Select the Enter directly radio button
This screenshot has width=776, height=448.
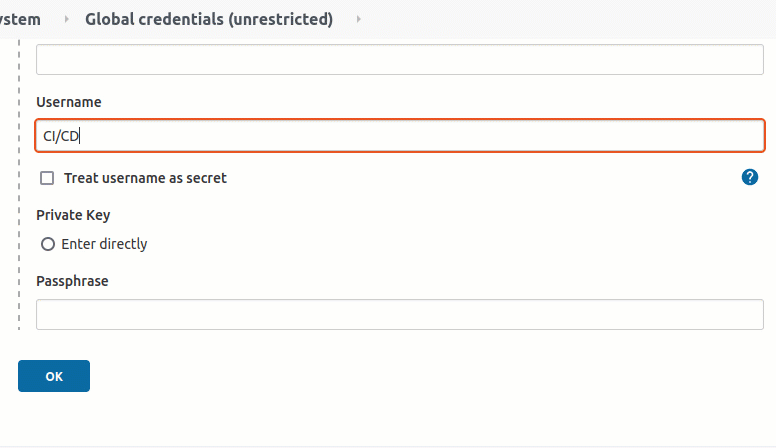pos(48,244)
